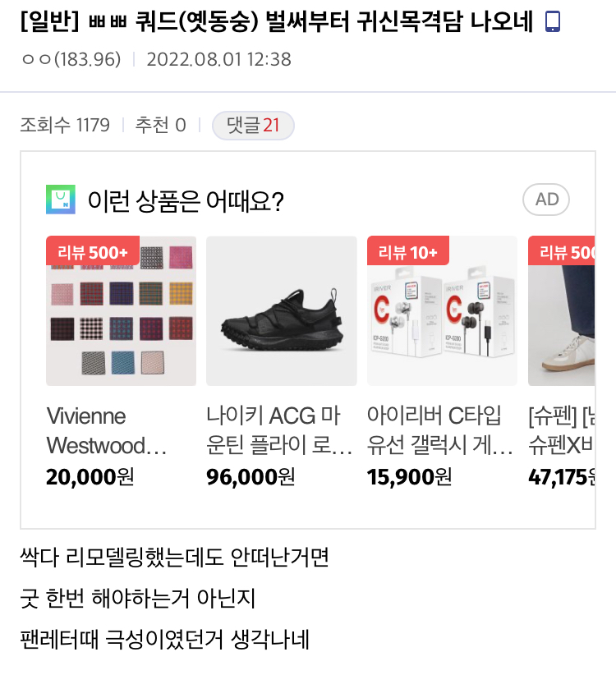Screen dimensions: 616x675
Task: Click the 리뷰 10+ badge on the earphones item
Action: (x=407, y=251)
